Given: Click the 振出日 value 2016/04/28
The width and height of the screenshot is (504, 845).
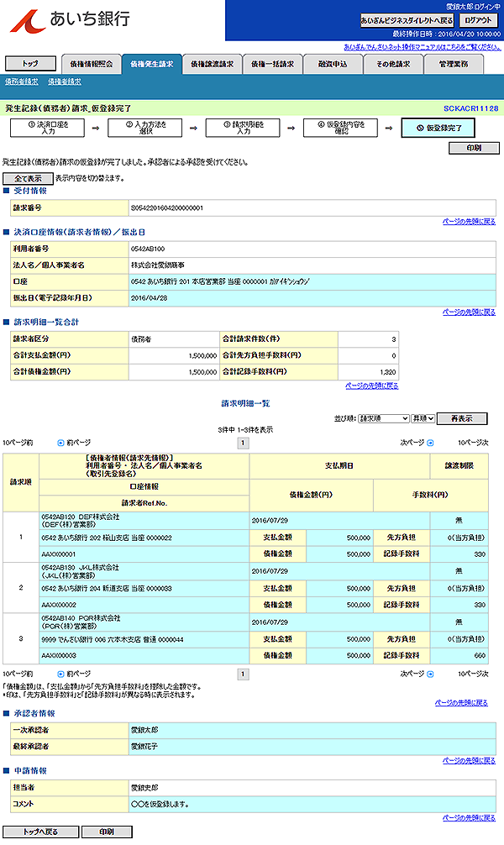Looking at the screenshot, I should (149, 298).
